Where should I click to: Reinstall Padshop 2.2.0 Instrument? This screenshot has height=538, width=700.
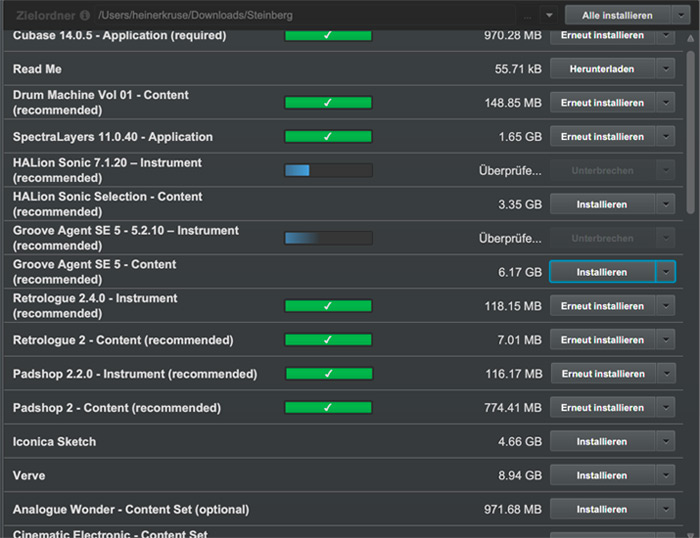[603, 374]
